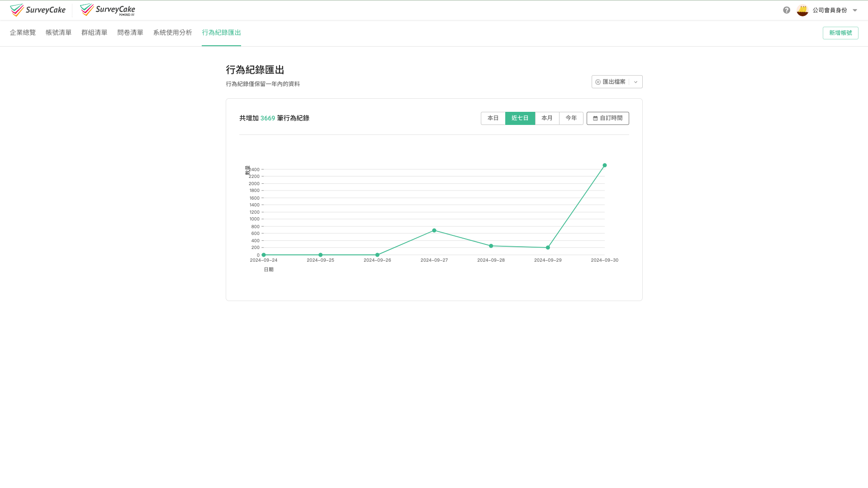Select the 本日 time filter
Screen dimensions: 868x488
click(493, 118)
